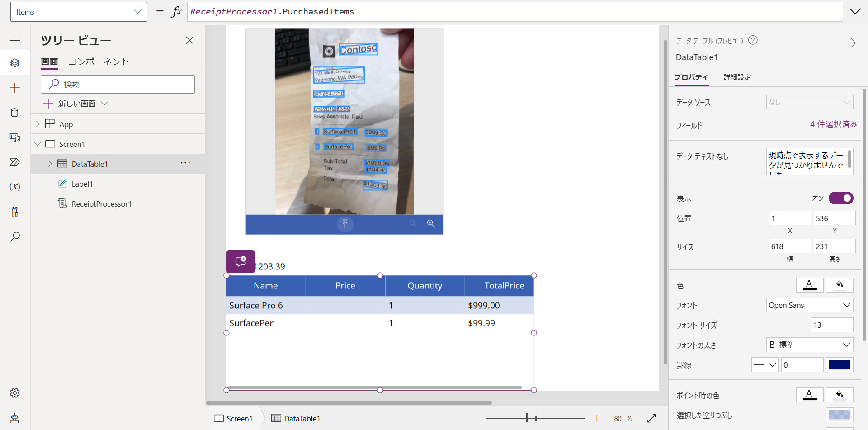Select Screen1 in the breadcrumb bar
Image resolution: width=868 pixels, height=430 pixels.
[233, 418]
